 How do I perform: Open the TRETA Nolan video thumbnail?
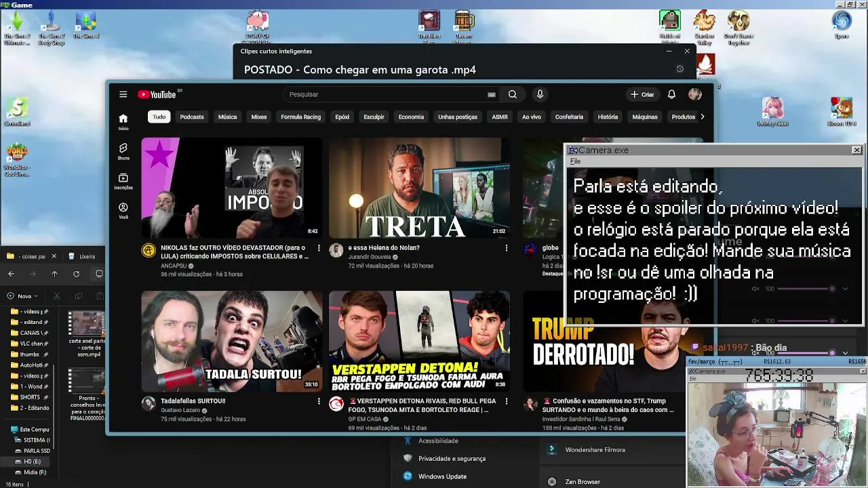pyautogui.click(x=419, y=188)
